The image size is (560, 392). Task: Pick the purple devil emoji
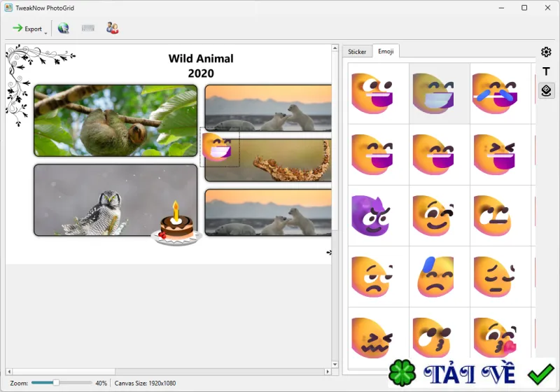click(371, 216)
